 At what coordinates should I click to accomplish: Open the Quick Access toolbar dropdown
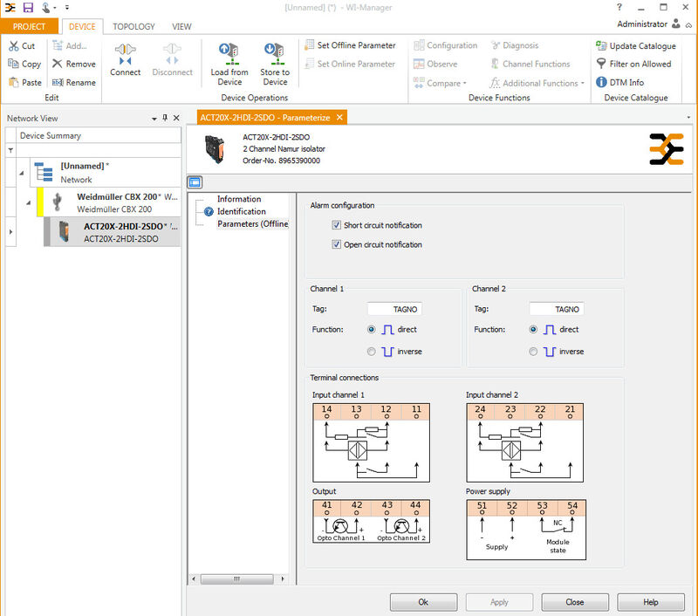pos(67,7)
